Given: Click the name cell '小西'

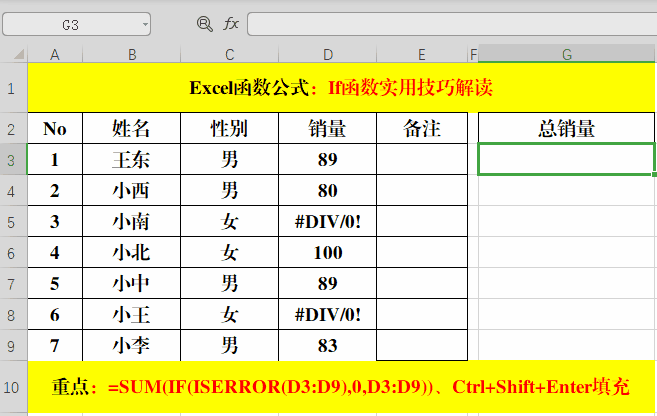Looking at the screenshot, I should pos(132,191).
